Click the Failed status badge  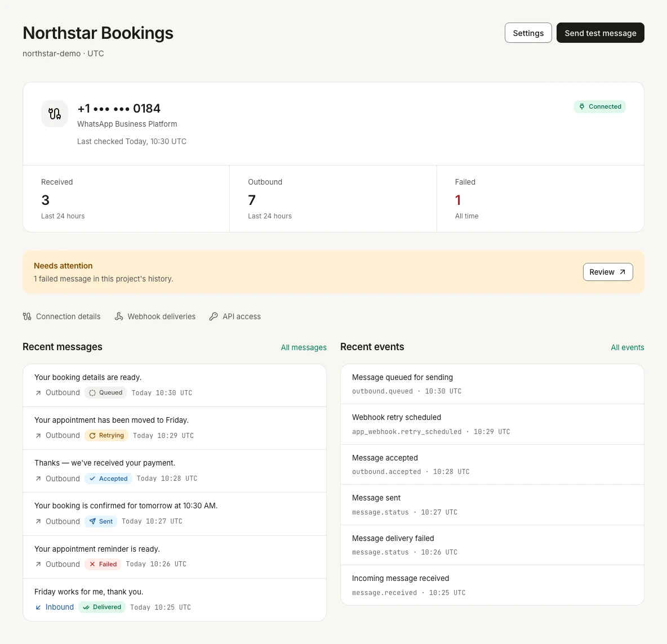coord(103,564)
